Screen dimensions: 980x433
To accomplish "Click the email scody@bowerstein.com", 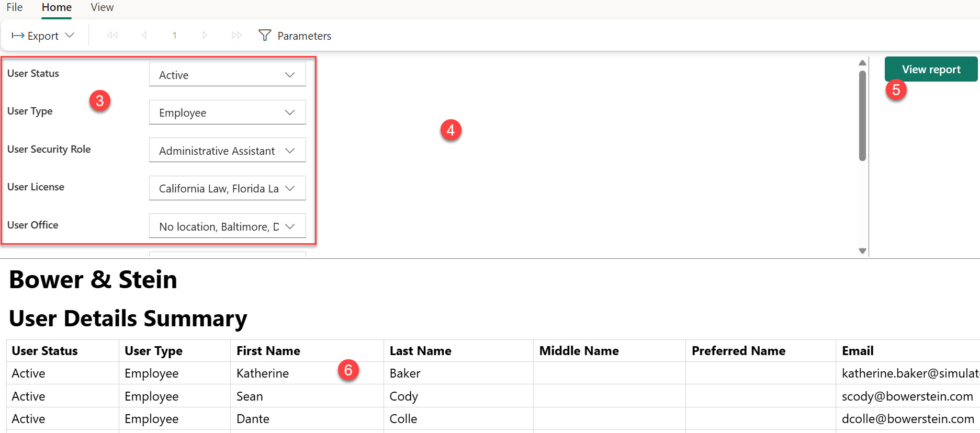I will [907, 396].
